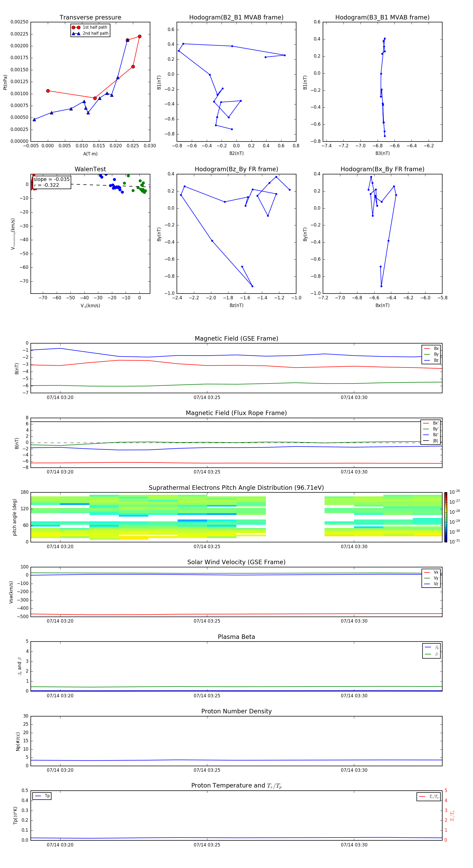Click the 'Vy' velocity legend entry
This screenshot has height=868, width=473.
coord(431,578)
